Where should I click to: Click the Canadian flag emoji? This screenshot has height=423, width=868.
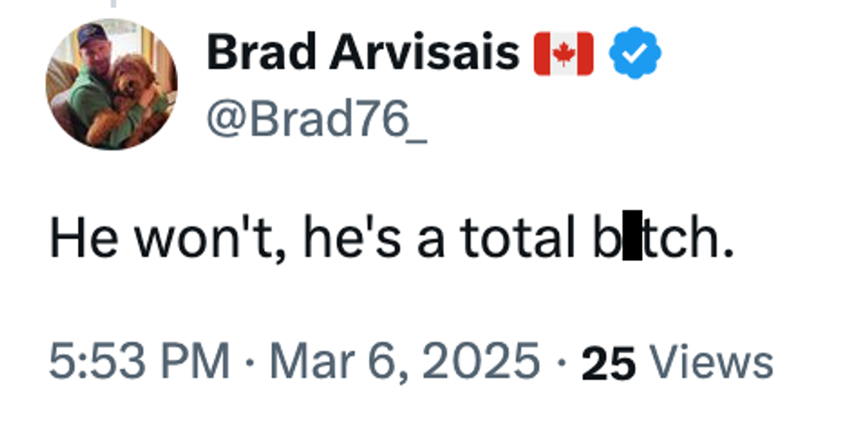pos(563,55)
